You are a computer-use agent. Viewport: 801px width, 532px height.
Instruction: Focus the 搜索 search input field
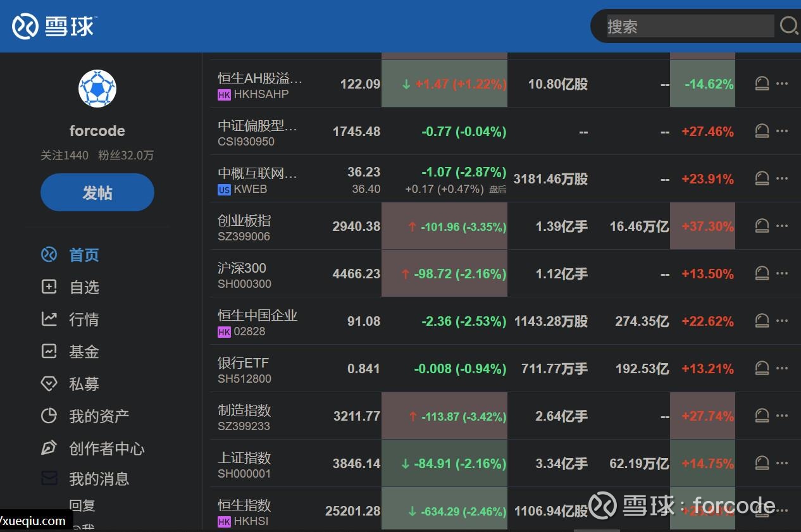(690, 26)
